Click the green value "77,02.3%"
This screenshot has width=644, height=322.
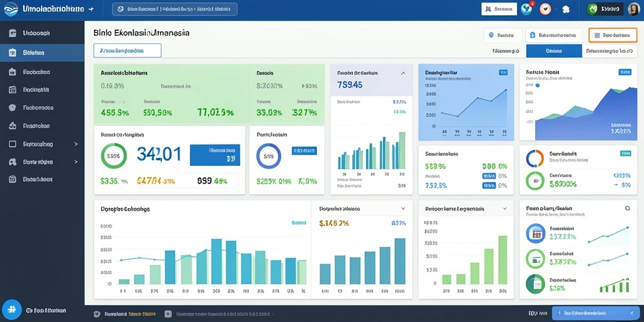216,112
